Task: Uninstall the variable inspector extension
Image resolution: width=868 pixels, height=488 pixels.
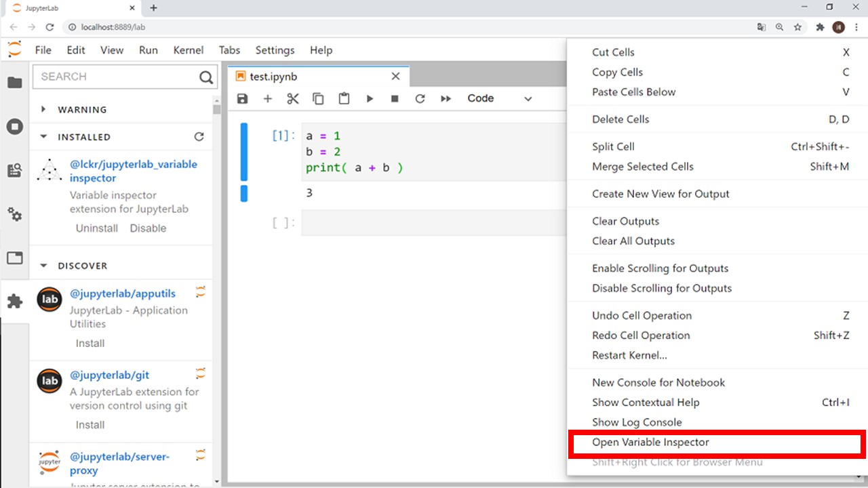Action: point(97,228)
